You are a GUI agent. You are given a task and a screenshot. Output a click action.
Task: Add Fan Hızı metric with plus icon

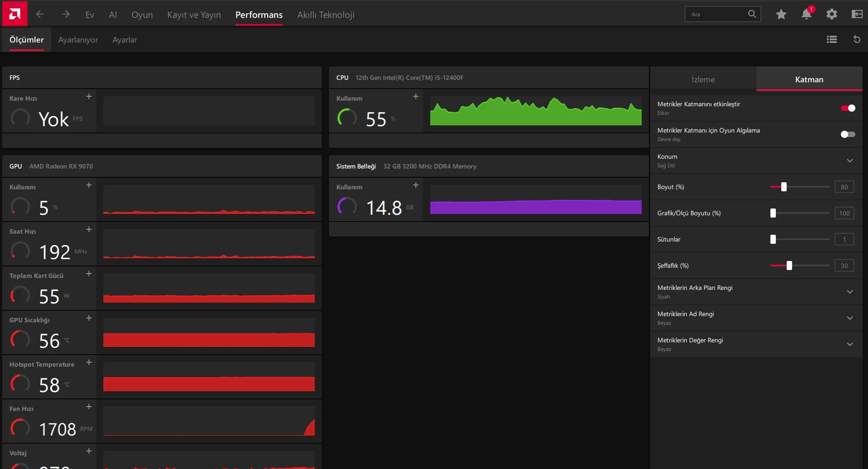click(x=89, y=407)
